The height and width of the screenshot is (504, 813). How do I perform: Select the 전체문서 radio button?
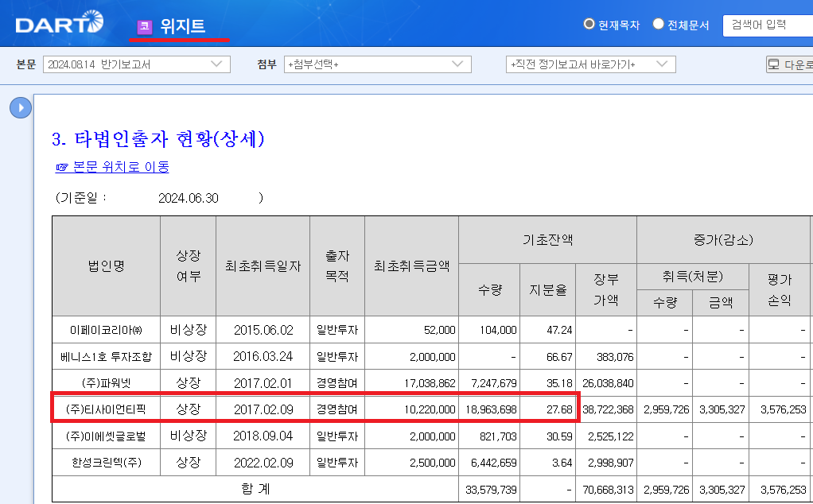click(x=658, y=24)
